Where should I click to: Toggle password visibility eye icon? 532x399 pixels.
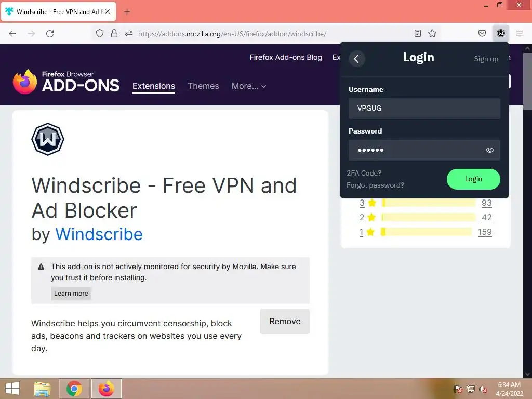click(x=489, y=150)
